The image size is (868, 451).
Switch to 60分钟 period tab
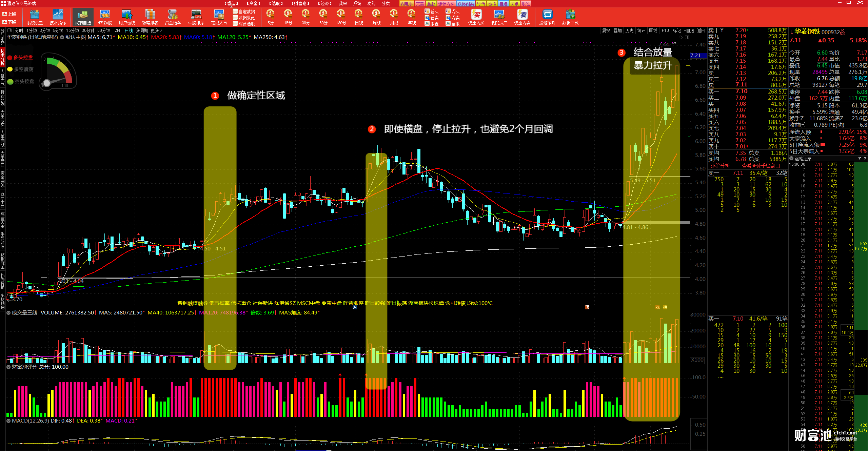pyautogui.click(x=104, y=30)
